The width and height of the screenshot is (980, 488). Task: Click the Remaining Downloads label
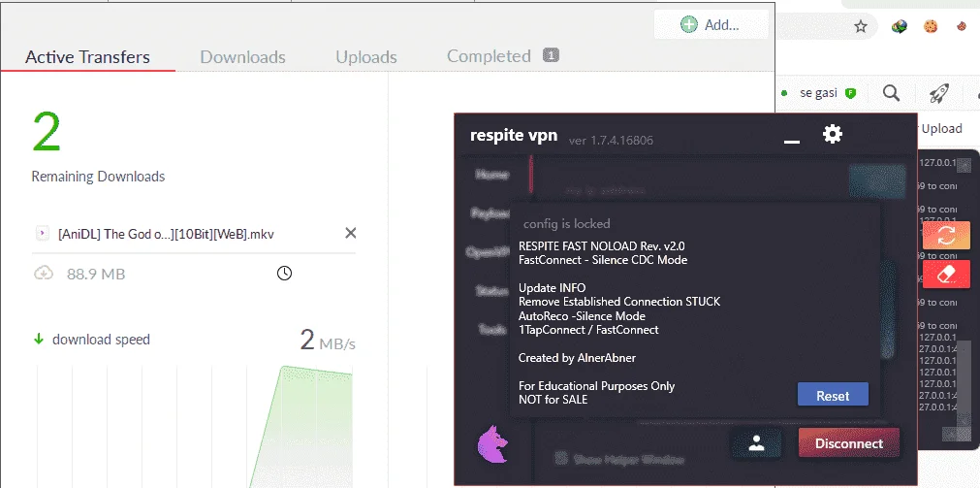[98, 177]
